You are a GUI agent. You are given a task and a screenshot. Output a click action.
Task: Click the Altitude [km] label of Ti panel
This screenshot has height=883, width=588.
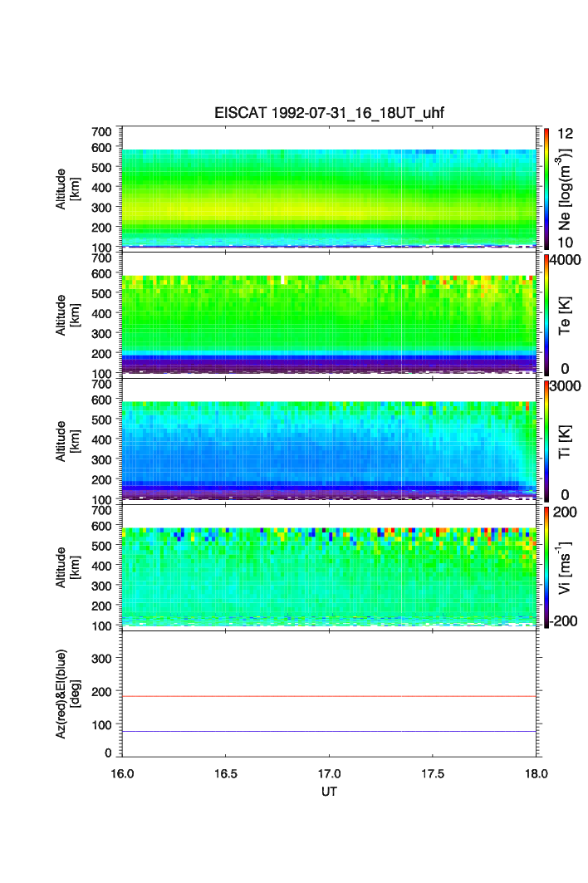[67, 442]
